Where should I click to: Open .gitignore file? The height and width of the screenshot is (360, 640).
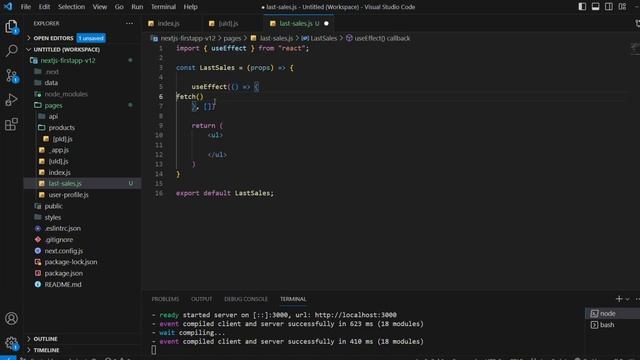(58, 240)
